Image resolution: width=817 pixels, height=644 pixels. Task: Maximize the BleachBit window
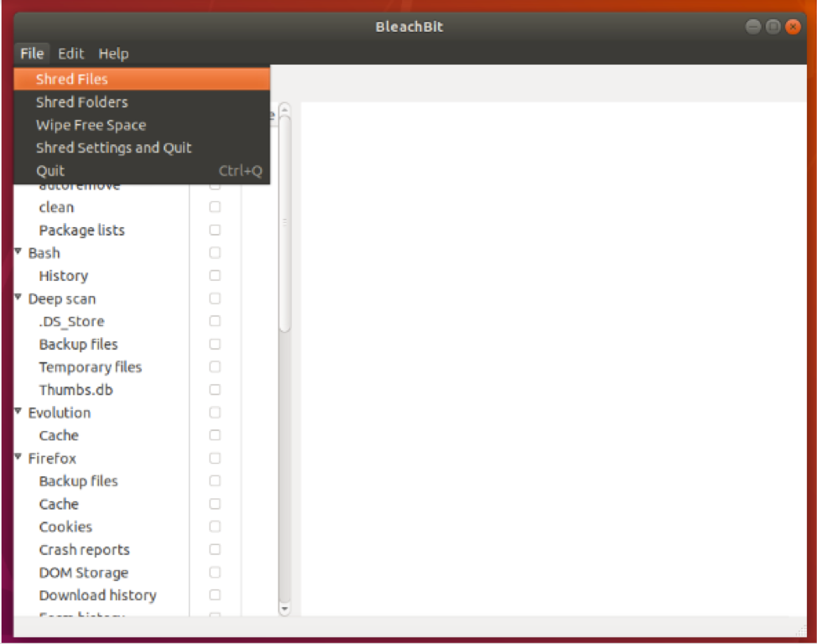click(x=773, y=27)
